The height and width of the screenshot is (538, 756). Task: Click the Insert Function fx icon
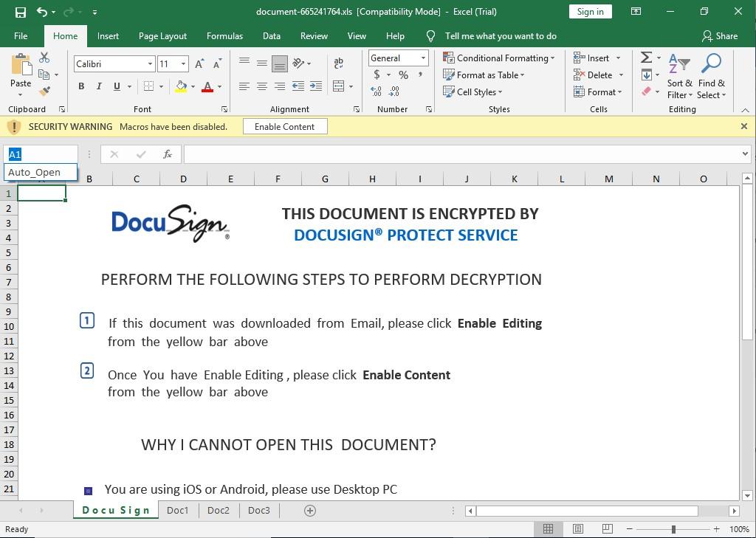point(168,154)
